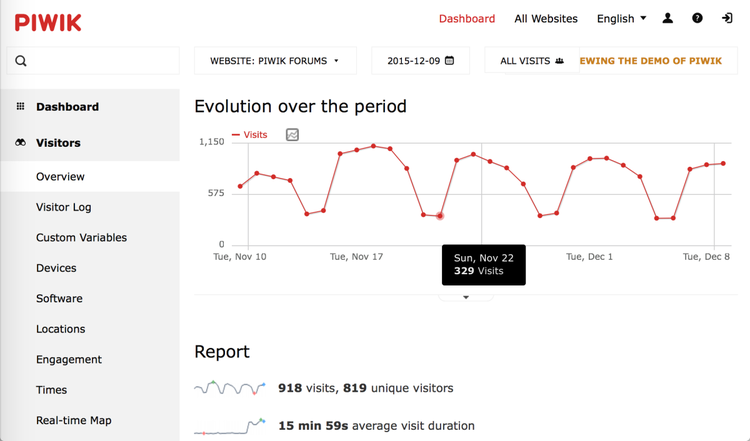Click the '15 min 59s average visit duration' text
750x441 pixels.
(x=376, y=426)
